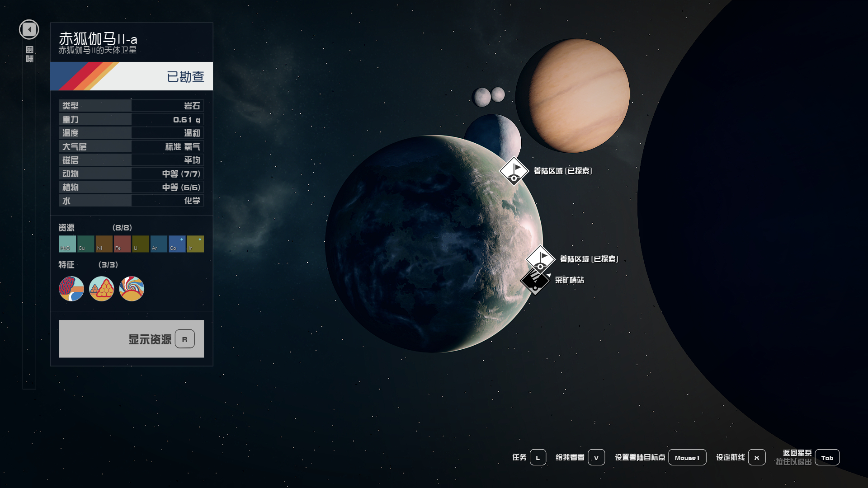The height and width of the screenshot is (488, 868).
Task: Click the 设置着陆目标点 prompt
Action: coord(640,457)
